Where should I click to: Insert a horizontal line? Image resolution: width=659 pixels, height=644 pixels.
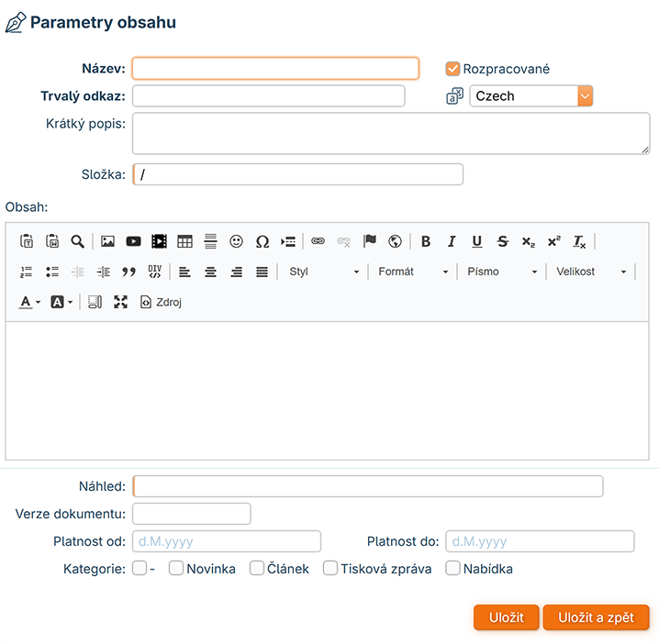point(210,241)
